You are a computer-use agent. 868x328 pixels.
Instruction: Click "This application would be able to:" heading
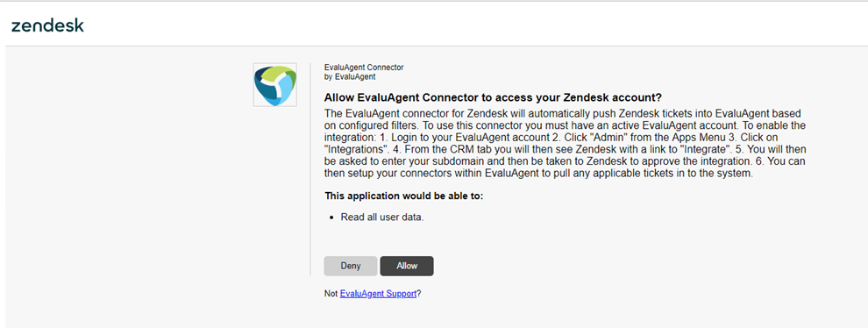(404, 196)
